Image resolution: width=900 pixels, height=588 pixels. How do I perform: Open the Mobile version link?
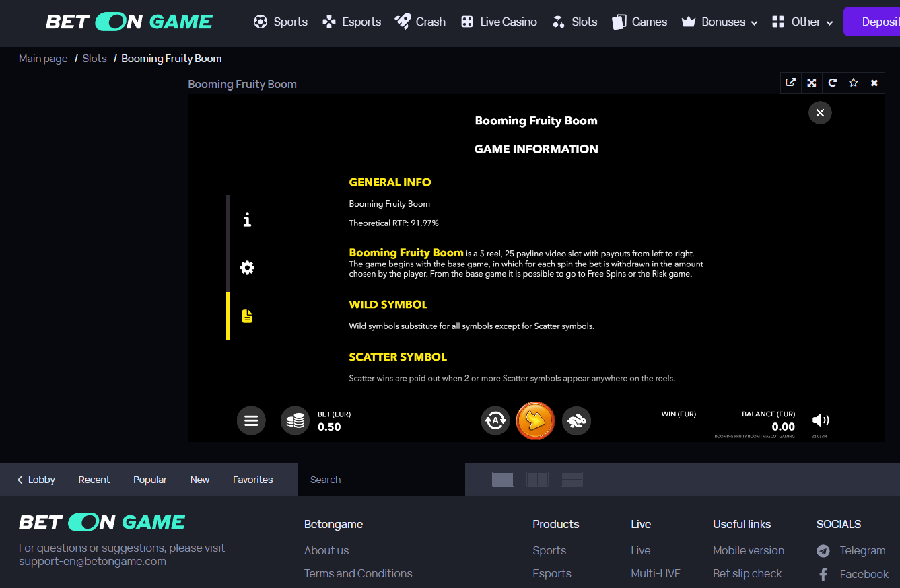pos(749,550)
